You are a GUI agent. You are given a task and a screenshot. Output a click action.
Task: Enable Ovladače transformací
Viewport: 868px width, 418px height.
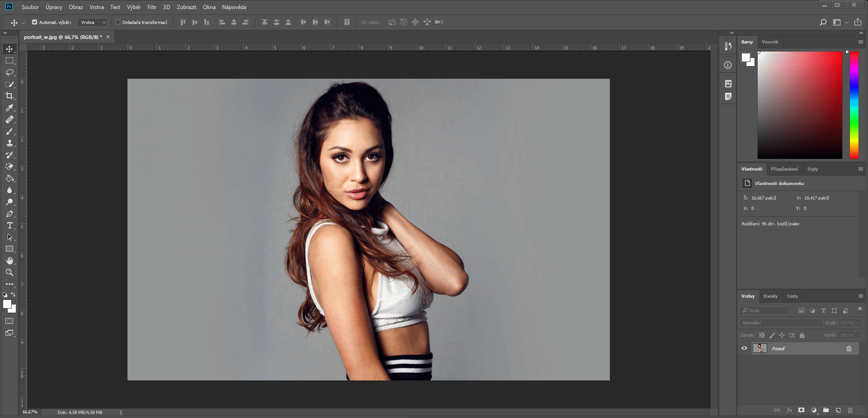tap(118, 22)
